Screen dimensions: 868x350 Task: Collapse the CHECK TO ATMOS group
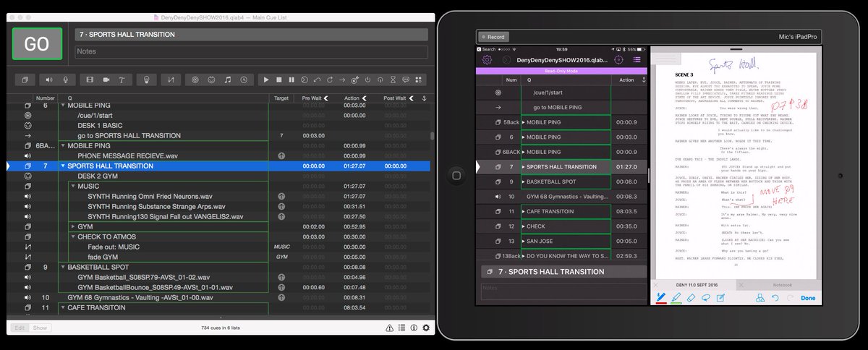73,236
